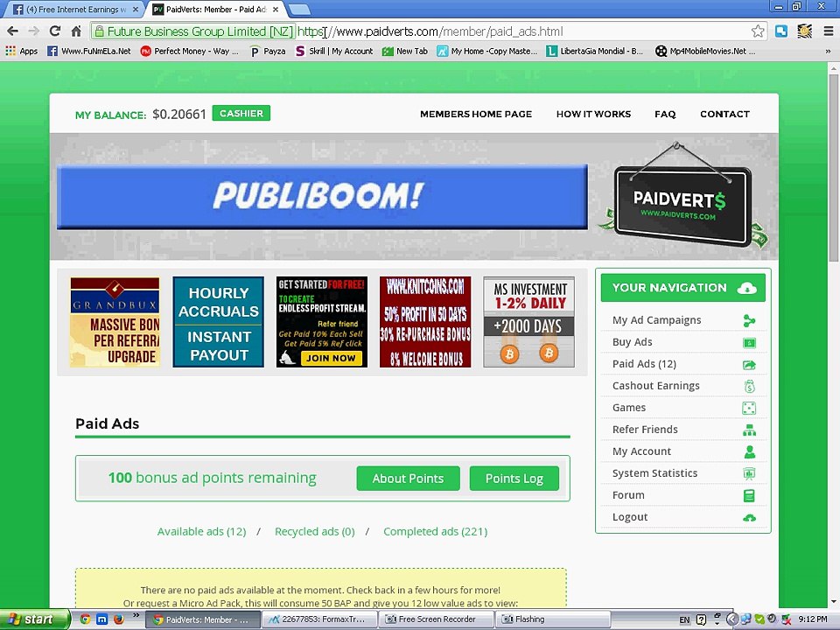
Task: Click the browser Back arrow
Action: tap(12, 31)
